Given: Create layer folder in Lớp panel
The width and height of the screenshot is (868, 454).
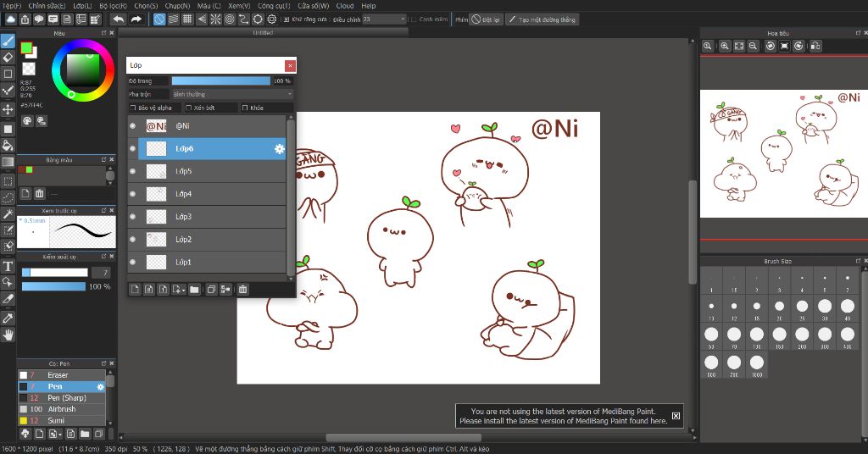Looking at the screenshot, I should point(194,289).
